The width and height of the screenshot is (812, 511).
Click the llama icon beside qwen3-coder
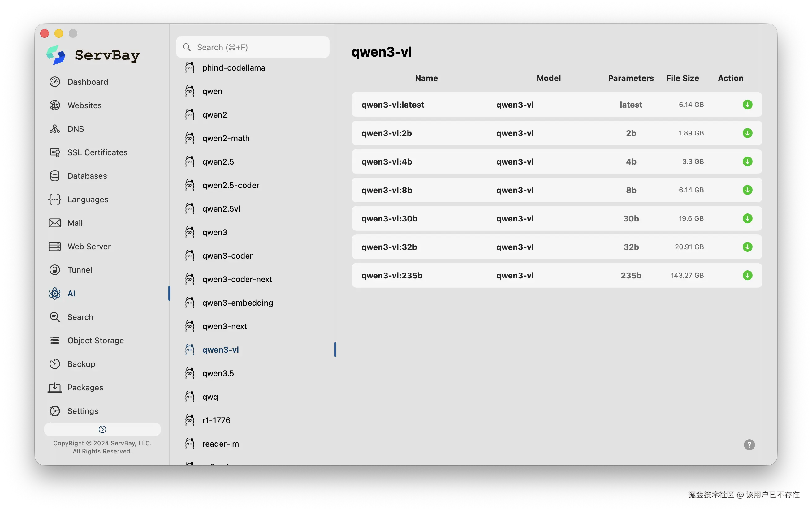tap(189, 255)
